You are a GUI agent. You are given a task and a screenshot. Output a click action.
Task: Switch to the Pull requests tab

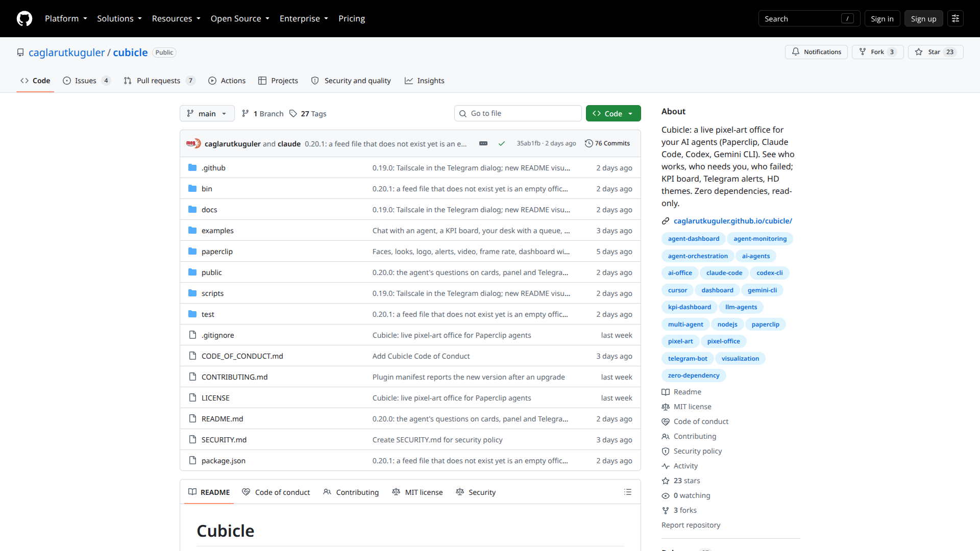click(159, 81)
